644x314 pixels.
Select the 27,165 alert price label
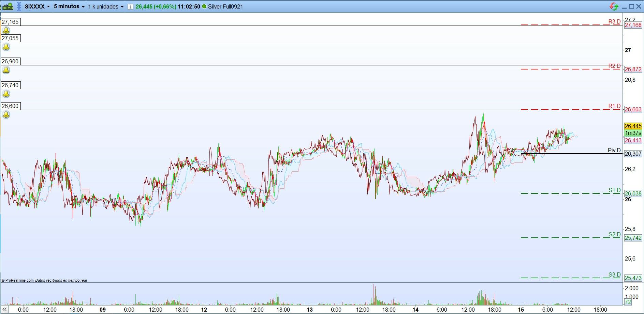coord(10,22)
